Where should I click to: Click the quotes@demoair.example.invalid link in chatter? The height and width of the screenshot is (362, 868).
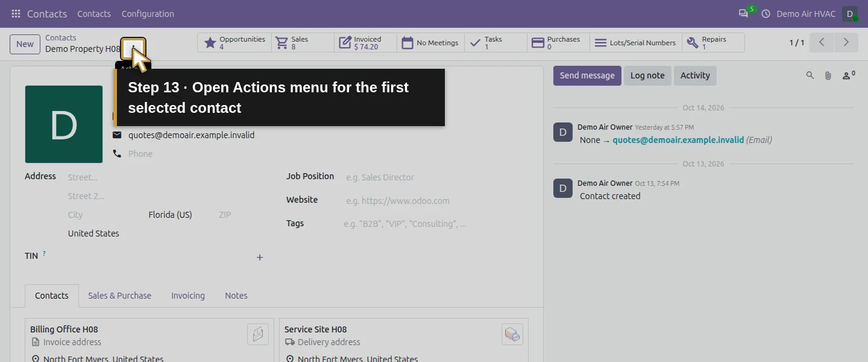click(678, 140)
